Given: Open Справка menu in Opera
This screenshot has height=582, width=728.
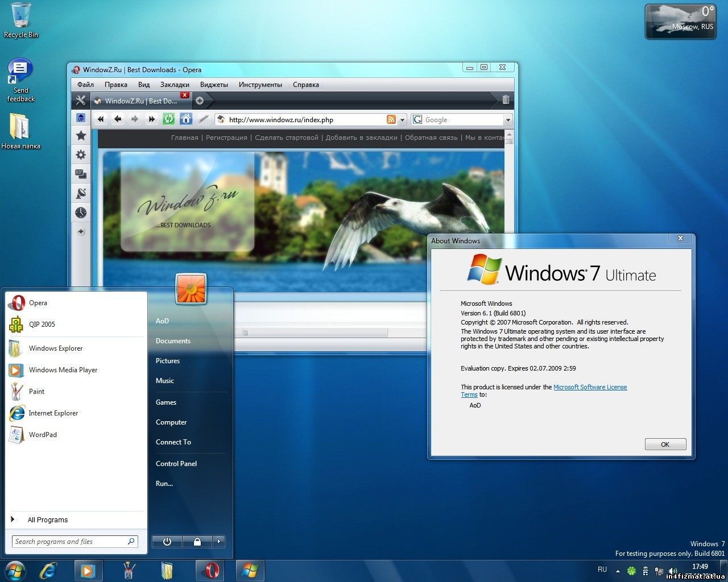Looking at the screenshot, I should pos(306,85).
